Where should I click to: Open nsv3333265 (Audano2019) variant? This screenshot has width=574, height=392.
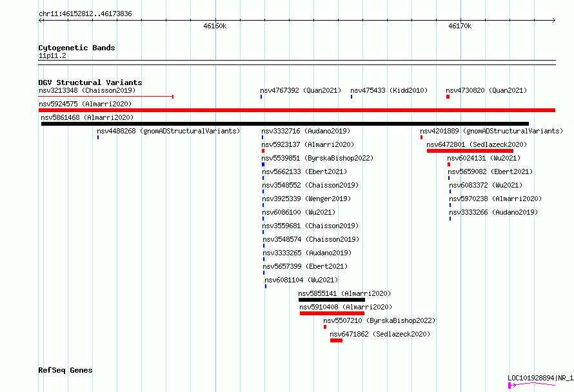pos(307,253)
